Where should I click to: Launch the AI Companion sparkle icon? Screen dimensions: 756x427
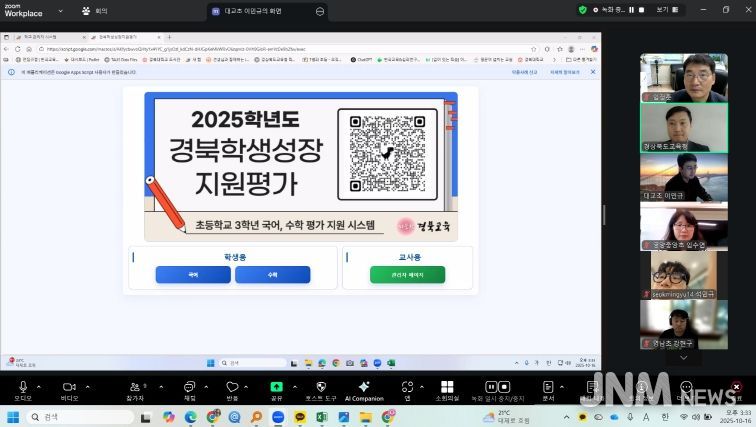[x=363, y=386]
